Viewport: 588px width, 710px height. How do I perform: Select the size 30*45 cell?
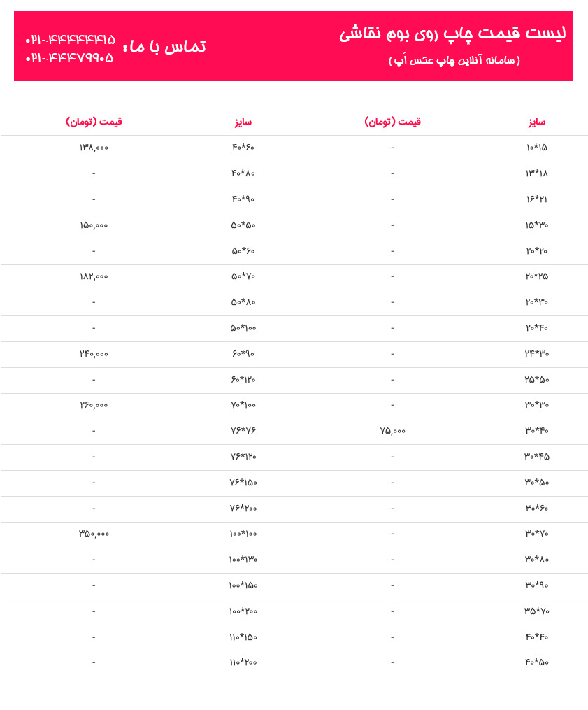click(536, 456)
